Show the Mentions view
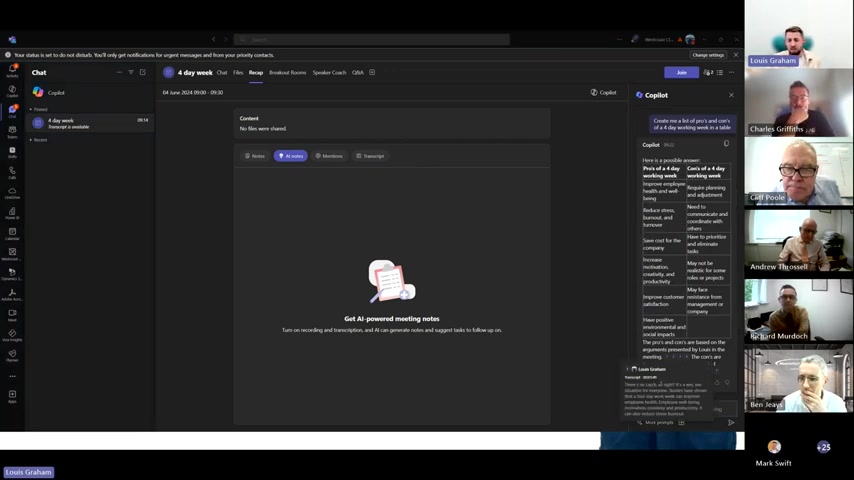Image resolution: width=854 pixels, height=480 pixels. pyautogui.click(x=329, y=156)
